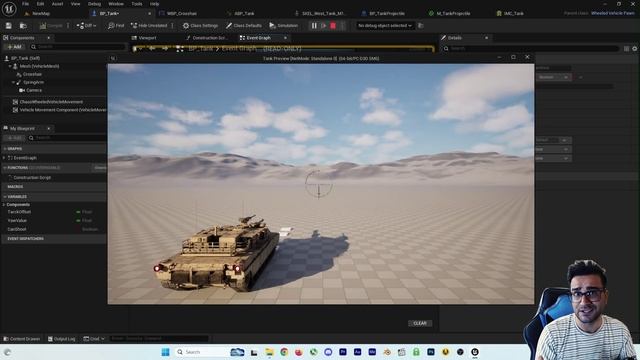The image size is (640, 360).
Task: Open Blender from the taskbar
Action: click(x=387, y=352)
